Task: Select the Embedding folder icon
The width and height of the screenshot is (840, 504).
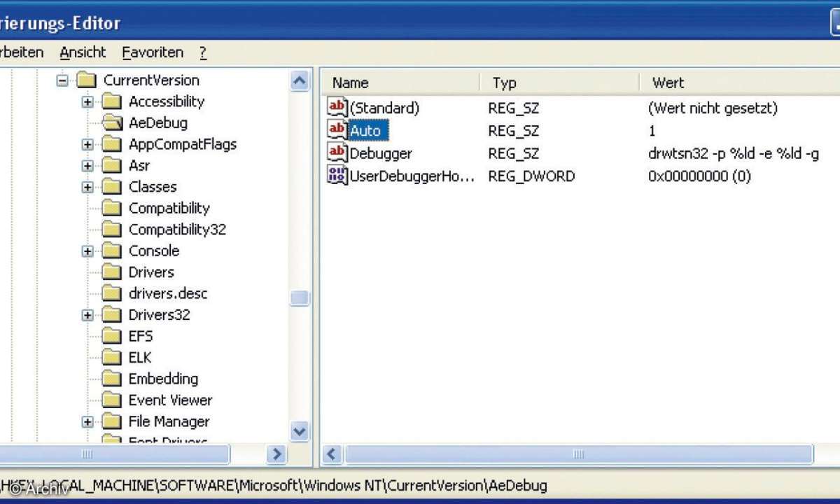Action: pos(112,378)
